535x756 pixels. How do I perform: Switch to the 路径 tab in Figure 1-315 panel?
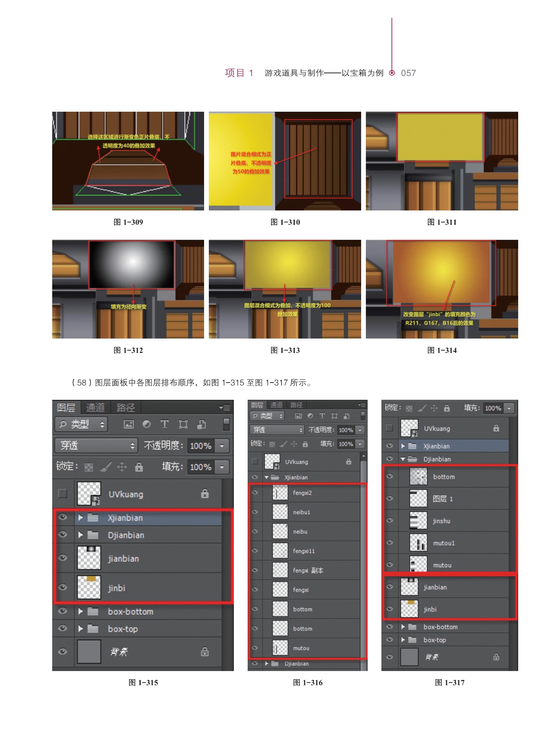[126, 408]
